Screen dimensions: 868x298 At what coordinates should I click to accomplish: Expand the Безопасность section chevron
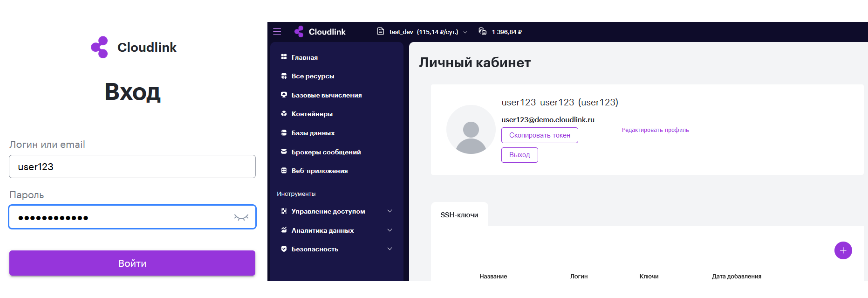pos(390,249)
